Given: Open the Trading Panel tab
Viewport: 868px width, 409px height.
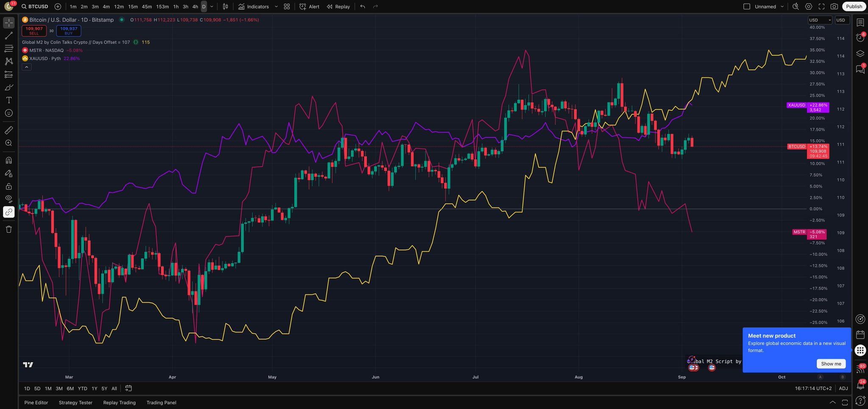Looking at the screenshot, I should coord(161,403).
